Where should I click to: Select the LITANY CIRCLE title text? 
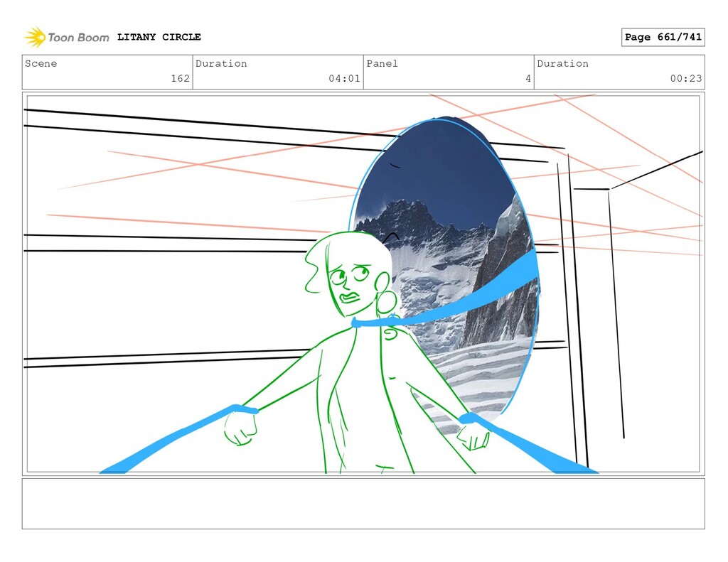tap(159, 37)
